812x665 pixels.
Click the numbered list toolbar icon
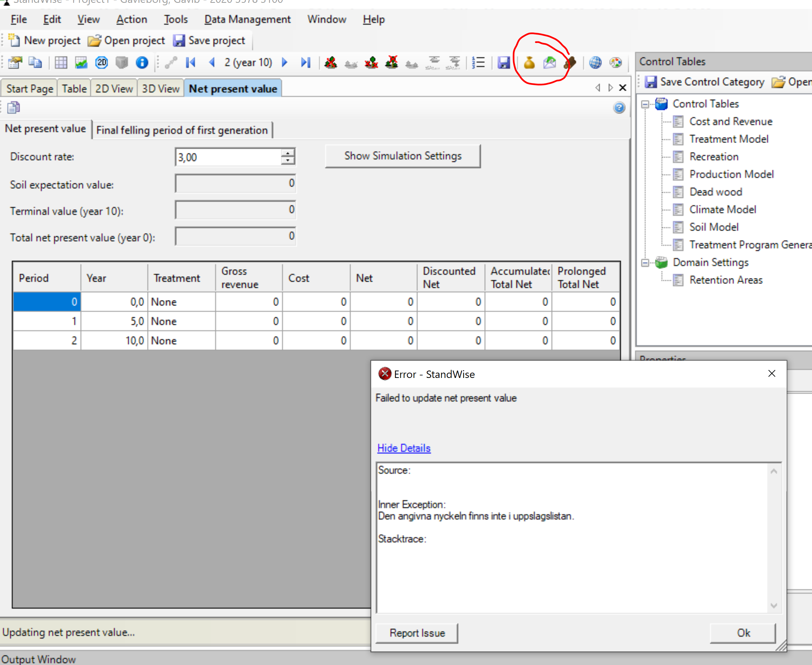point(479,62)
